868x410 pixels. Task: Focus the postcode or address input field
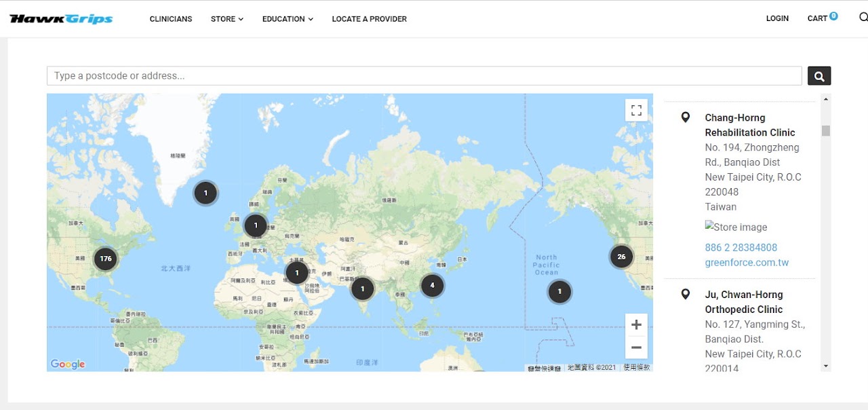pyautogui.click(x=424, y=76)
